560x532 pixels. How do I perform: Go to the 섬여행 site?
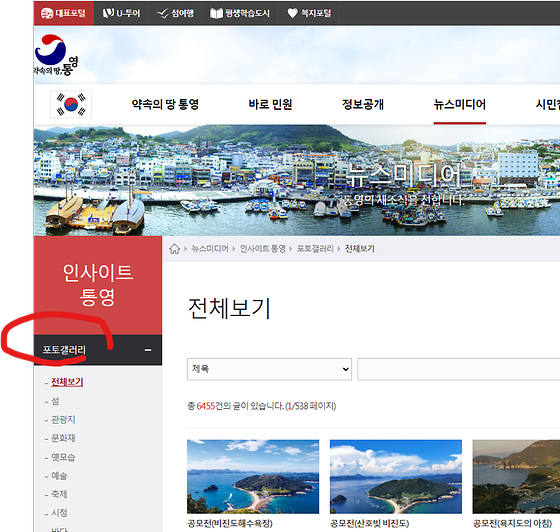click(x=175, y=13)
